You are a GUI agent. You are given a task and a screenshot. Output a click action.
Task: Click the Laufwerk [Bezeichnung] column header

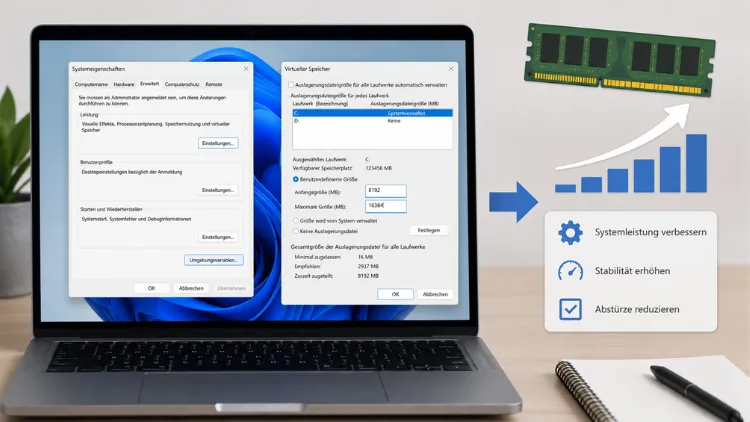320,104
